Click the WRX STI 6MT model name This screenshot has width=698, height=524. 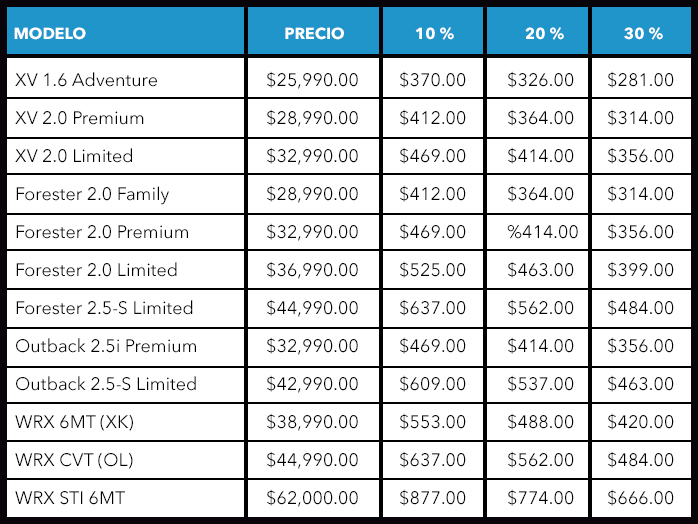click(x=70, y=498)
